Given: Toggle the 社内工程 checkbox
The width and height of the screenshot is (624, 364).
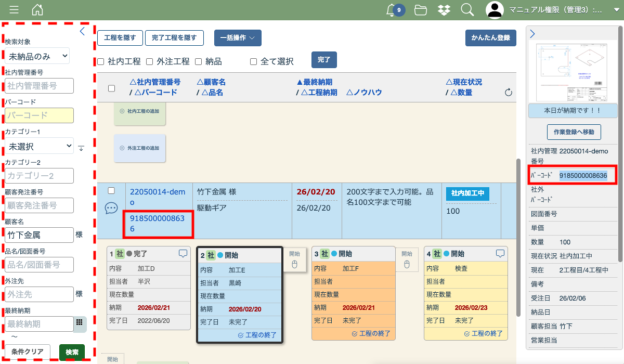Looking at the screenshot, I should [x=101, y=61].
